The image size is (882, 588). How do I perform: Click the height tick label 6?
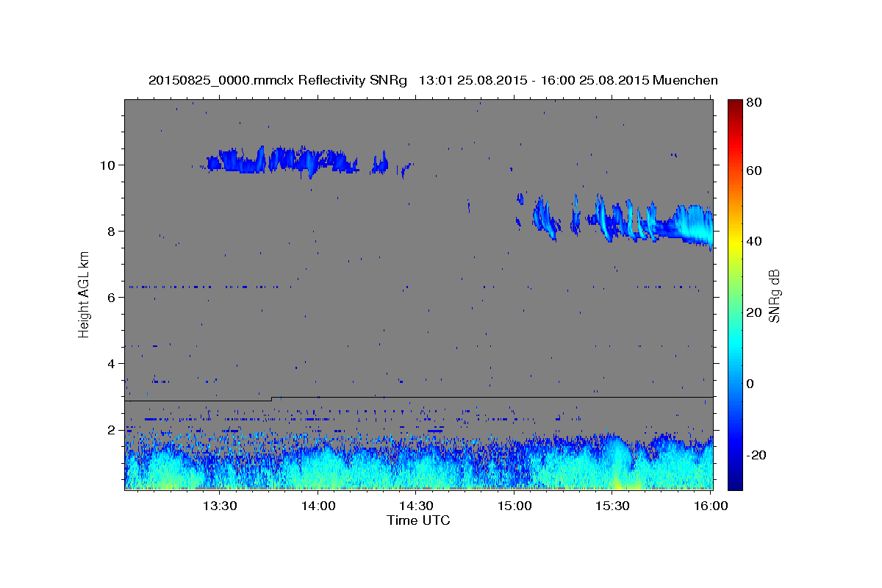112,297
